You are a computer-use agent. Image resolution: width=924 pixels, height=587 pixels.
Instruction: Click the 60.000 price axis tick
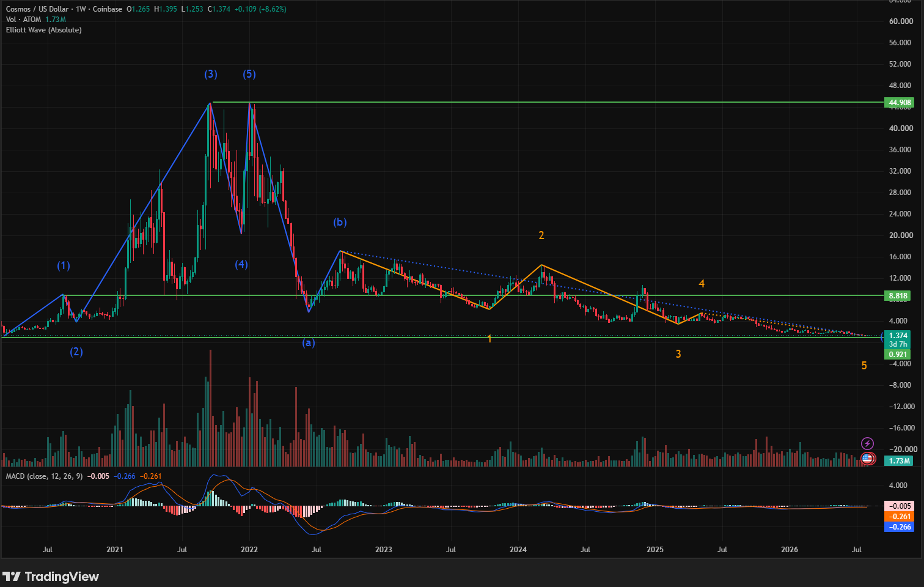(x=901, y=21)
